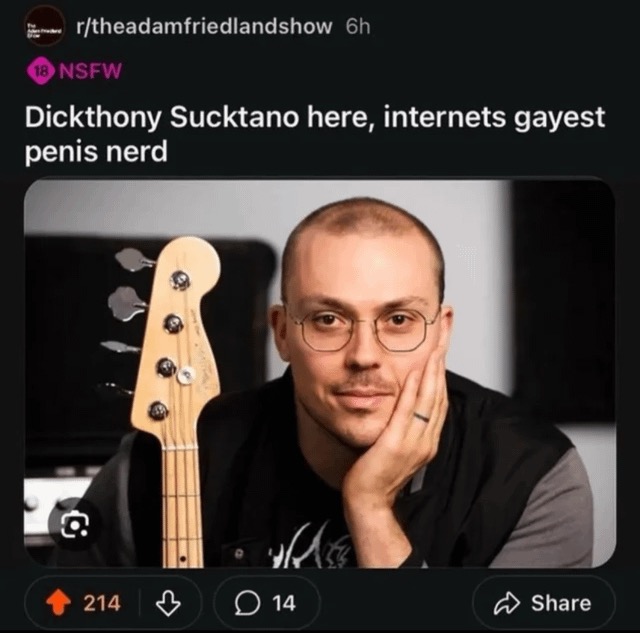The image size is (640, 633).
Task: Click the eyeglasses in the post photo
Action: [363, 328]
